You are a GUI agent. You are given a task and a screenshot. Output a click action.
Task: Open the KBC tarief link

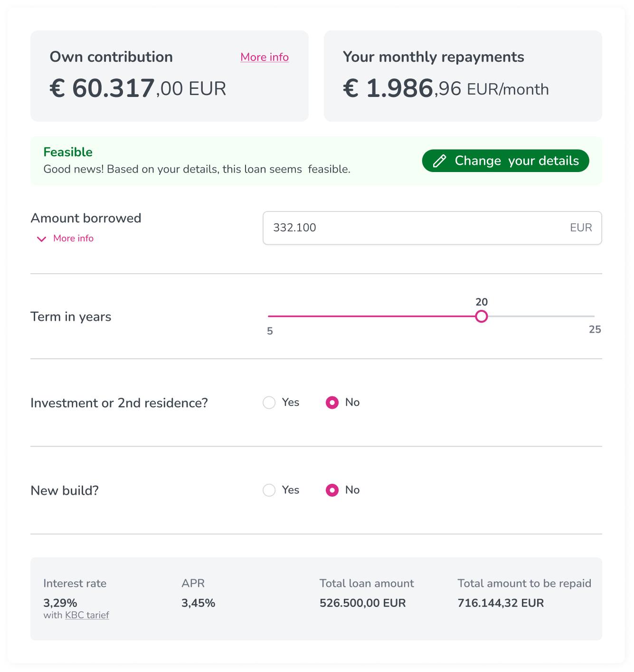point(87,615)
